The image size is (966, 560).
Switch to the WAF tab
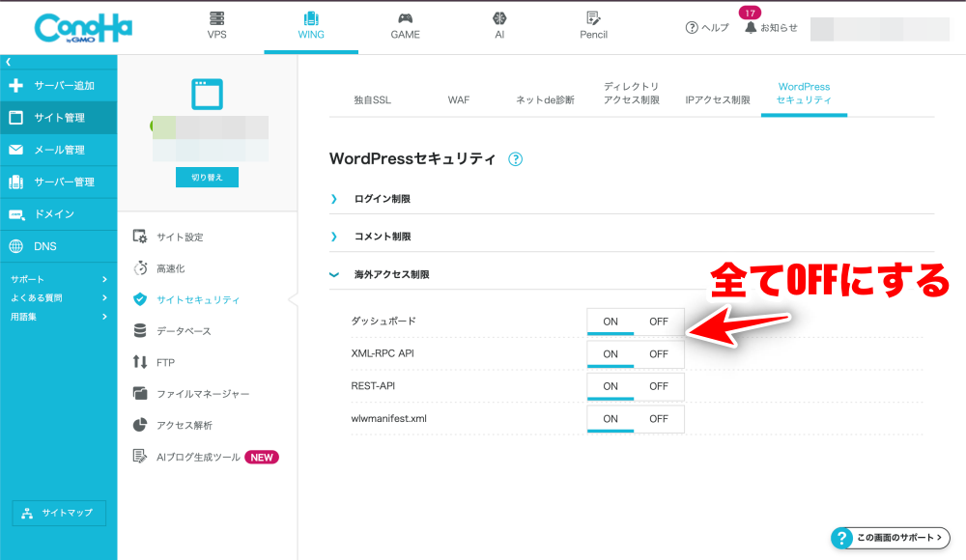click(x=458, y=99)
